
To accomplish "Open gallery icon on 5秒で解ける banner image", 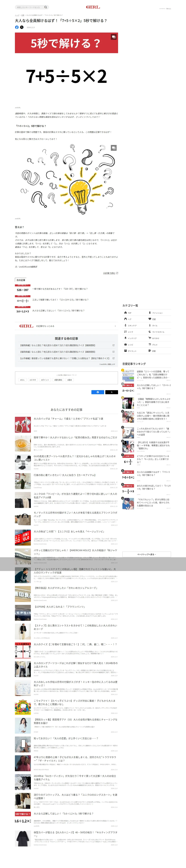I will pyautogui.click(x=114, y=37).
